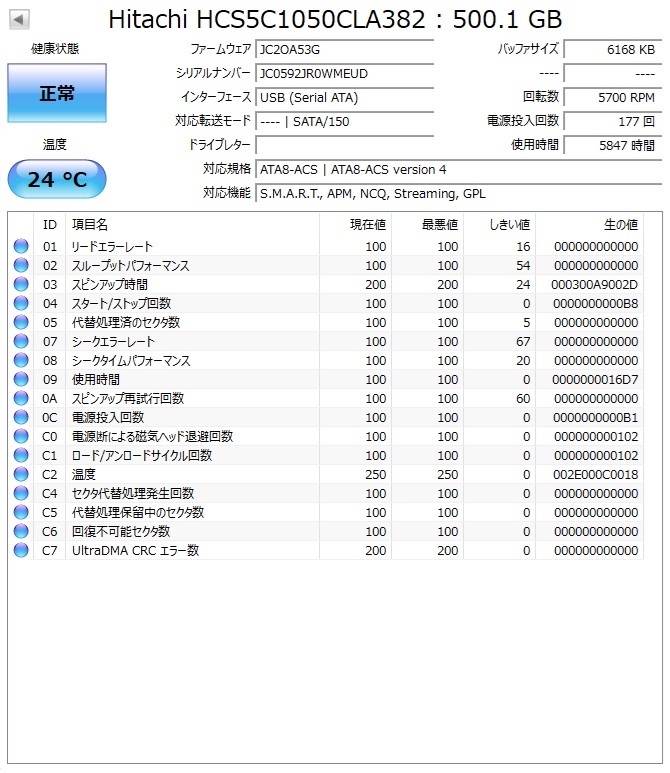Click the 対応規格 field ATA8-ACS
This screenshot has height=773, width=670.
[x=458, y=170]
